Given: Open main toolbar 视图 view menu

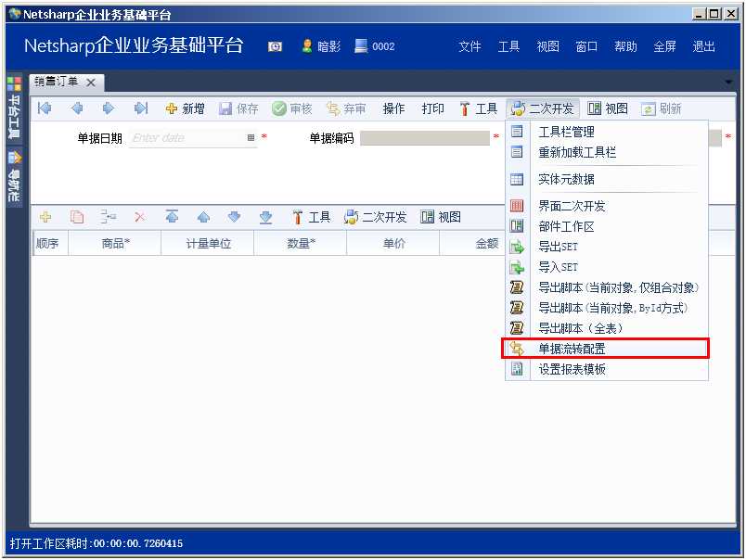Looking at the screenshot, I should pyautogui.click(x=608, y=108).
